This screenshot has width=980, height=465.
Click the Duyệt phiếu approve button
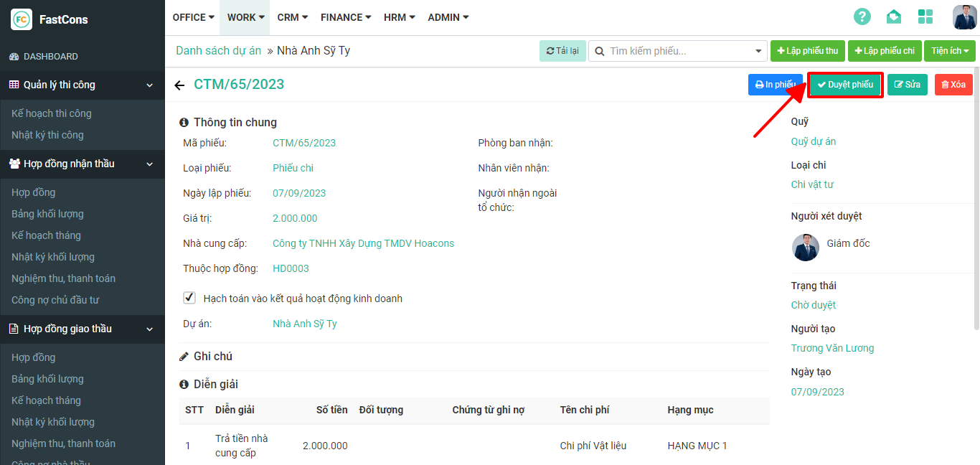coord(845,85)
